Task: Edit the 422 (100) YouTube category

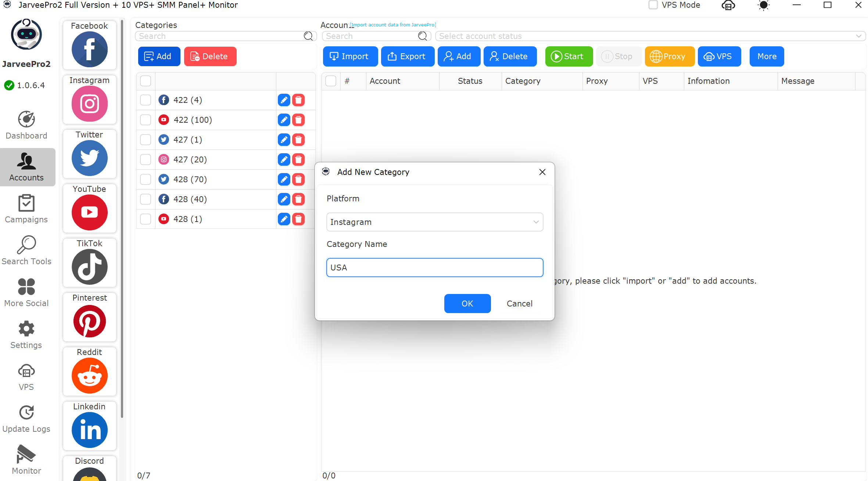Action: (x=284, y=120)
